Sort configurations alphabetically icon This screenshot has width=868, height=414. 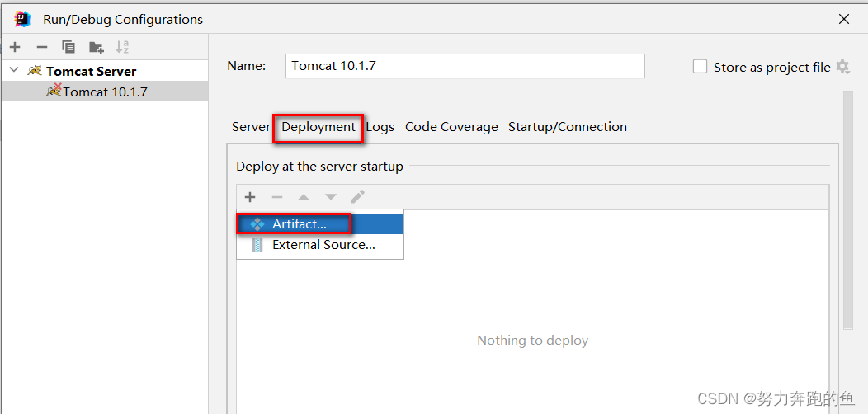tap(122, 47)
